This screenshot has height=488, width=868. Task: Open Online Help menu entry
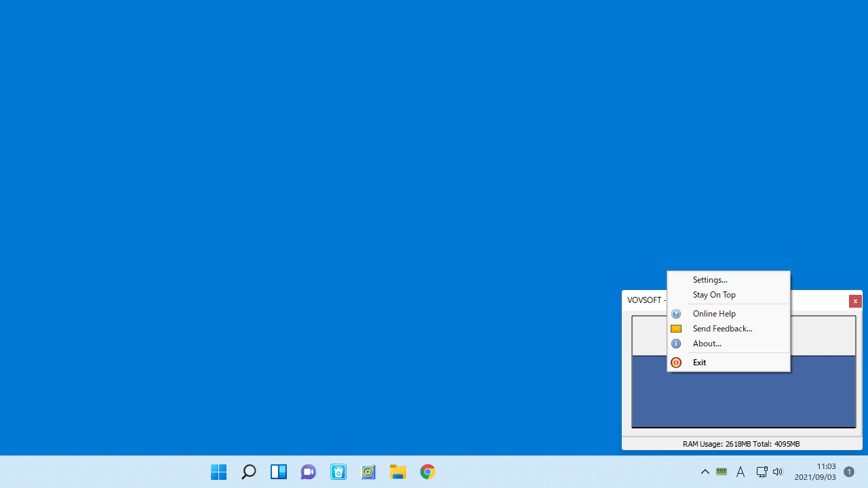click(x=728, y=314)
